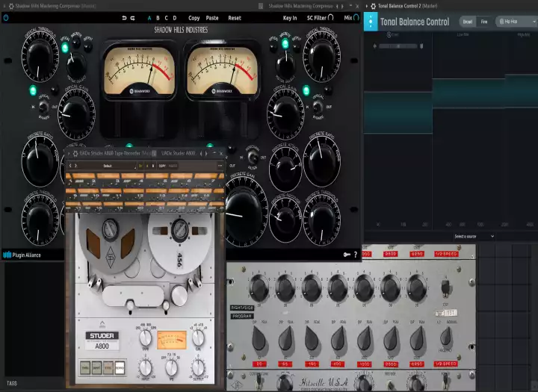538x392 pixels.
Task: Click Reset in Shadow Hills toolbar
Action: click(235, 18)
